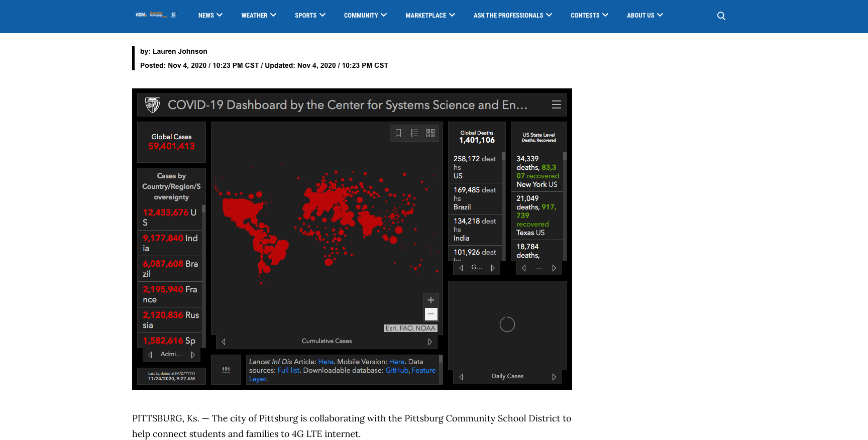Viewport: 868px width, 440px height.
Task: Select the Brazil cases entry
Action: [170, 269]
